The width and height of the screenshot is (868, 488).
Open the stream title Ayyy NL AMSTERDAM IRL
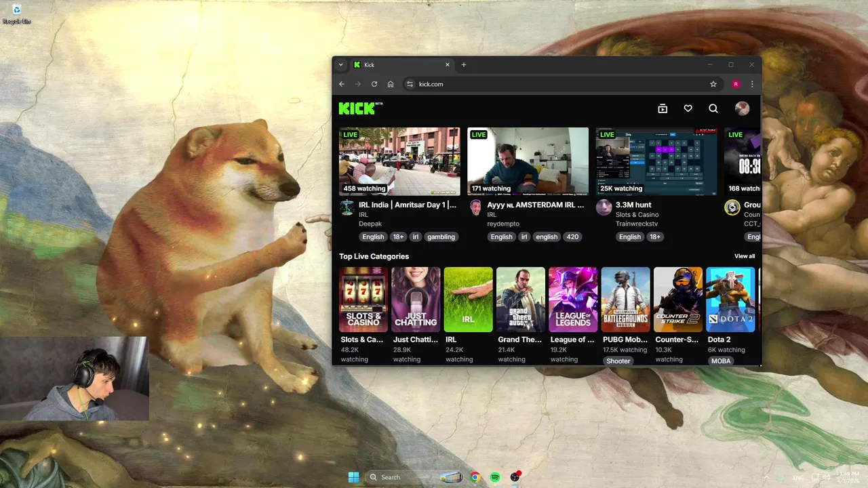(x=536, y=205)
